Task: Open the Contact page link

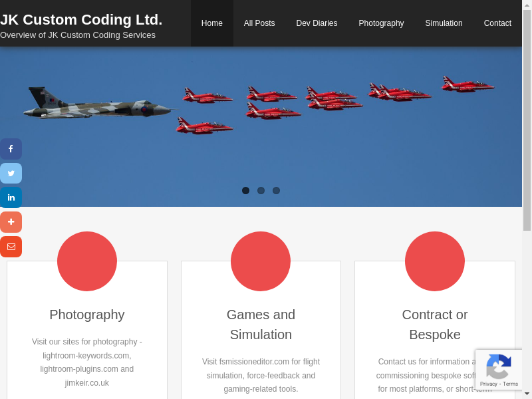Action: point(497,23)
